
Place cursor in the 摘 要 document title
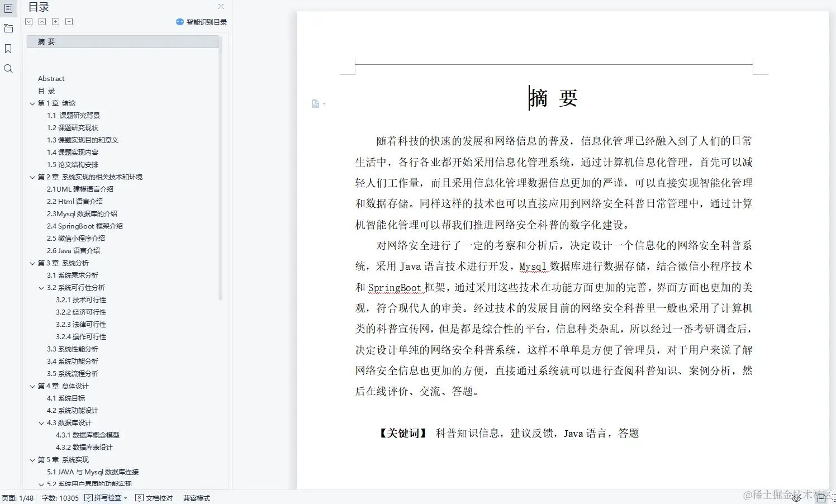tap(553, 98)
